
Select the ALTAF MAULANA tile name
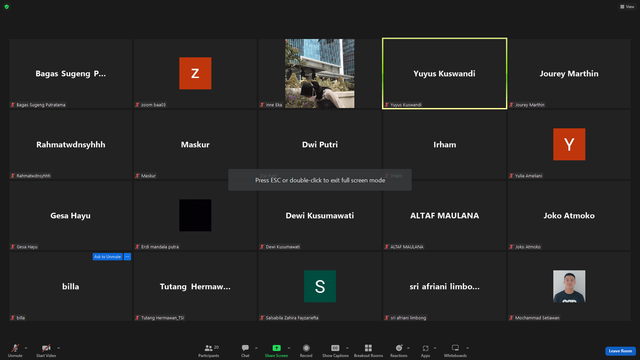click(444, 216)
